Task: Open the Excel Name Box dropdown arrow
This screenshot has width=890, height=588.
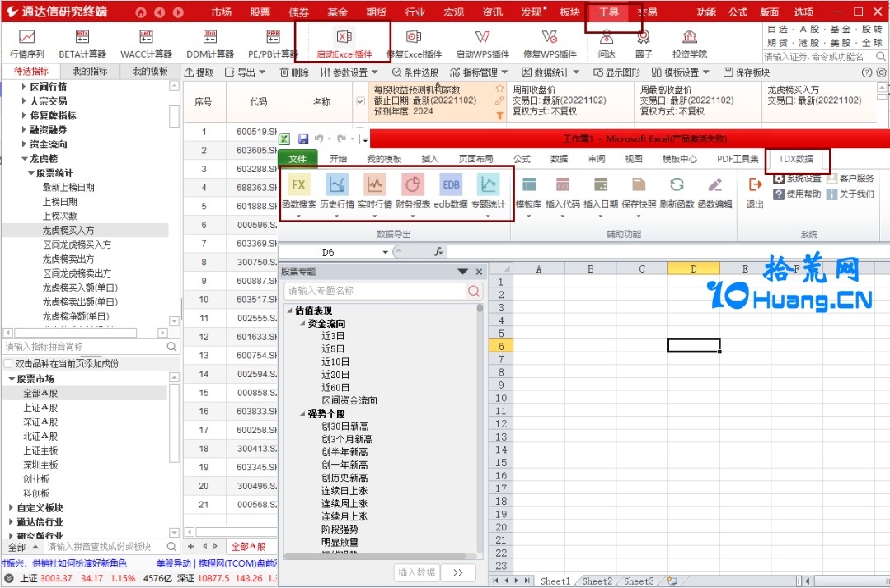Action: click(386, 252)
